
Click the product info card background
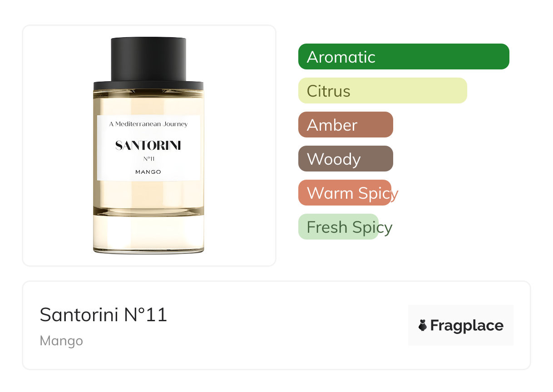[276, 325]
